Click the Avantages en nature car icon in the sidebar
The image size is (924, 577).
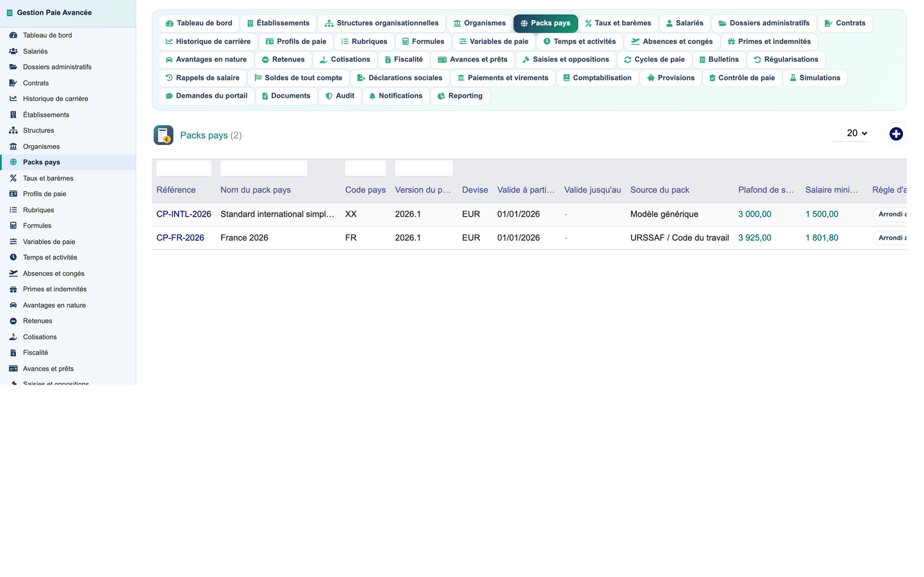[13, 305]
